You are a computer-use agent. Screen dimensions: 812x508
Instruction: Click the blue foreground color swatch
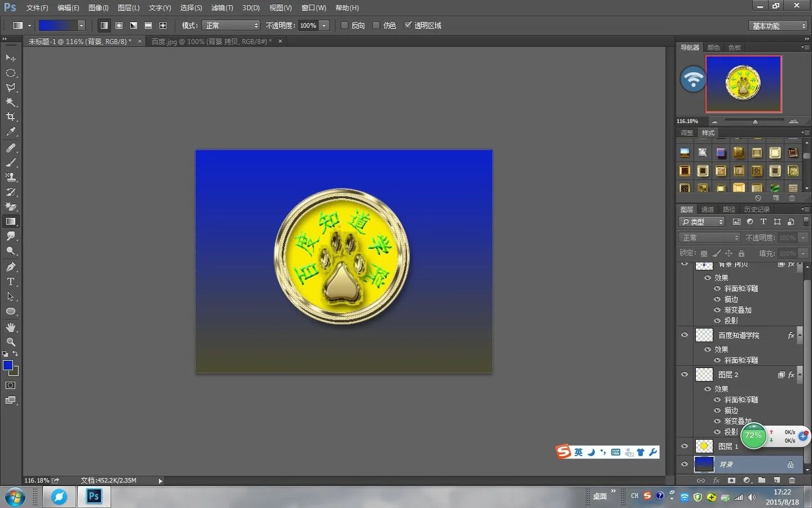point(8,365)
